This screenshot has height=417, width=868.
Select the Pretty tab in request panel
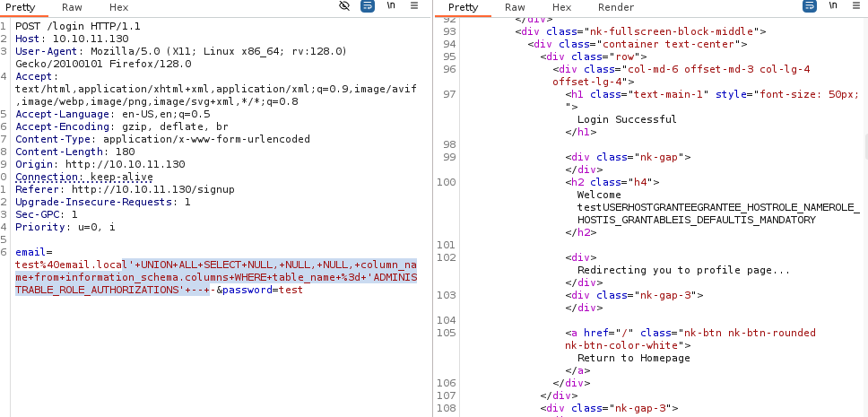point(21,7)
